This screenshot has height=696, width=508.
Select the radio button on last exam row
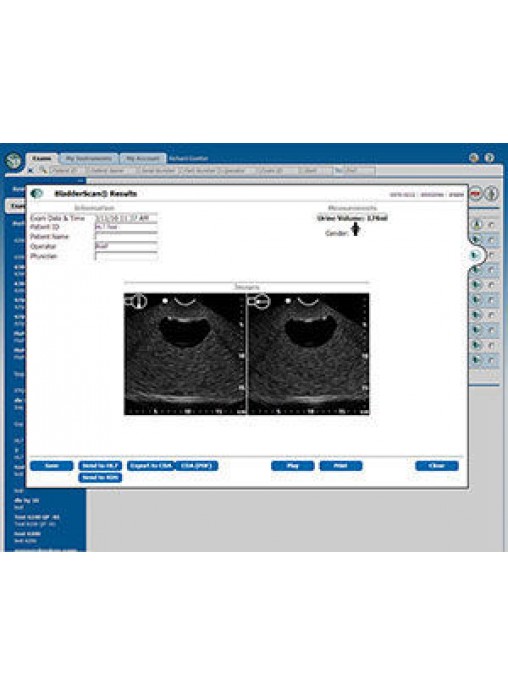[491, 360]
